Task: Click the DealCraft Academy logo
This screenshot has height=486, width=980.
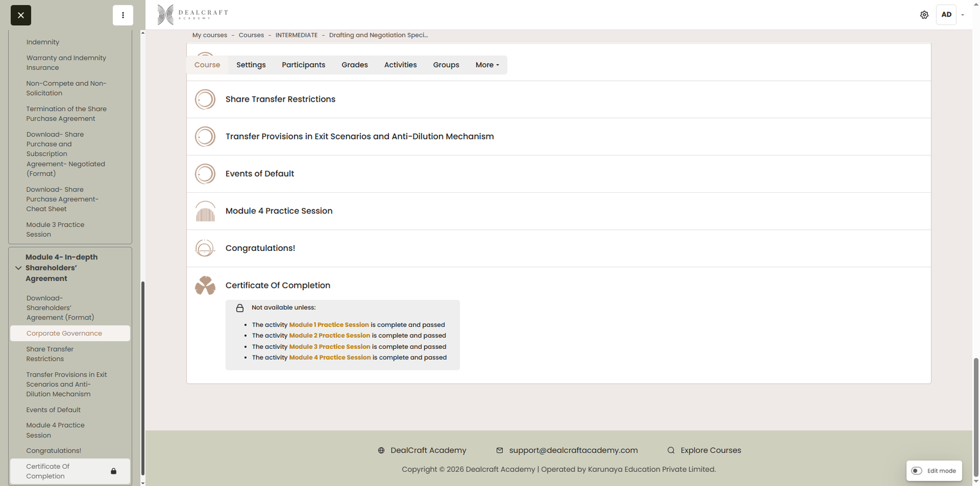Action: pyautogui.click(x=192, y=14)
